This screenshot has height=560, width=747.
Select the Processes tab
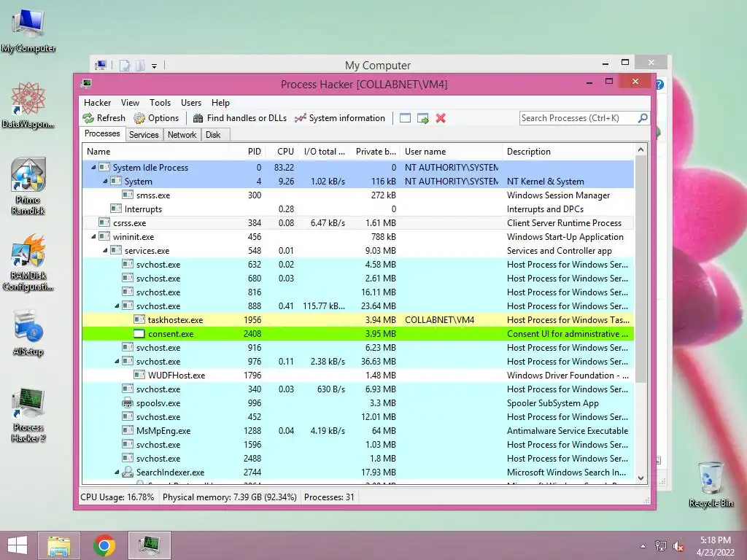click(102, 134)
